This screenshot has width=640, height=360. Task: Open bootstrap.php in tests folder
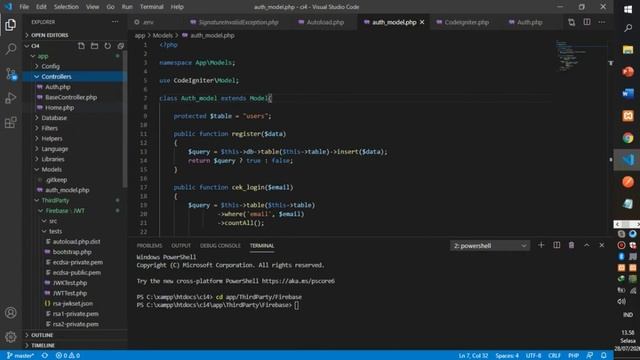coord(72,252)
